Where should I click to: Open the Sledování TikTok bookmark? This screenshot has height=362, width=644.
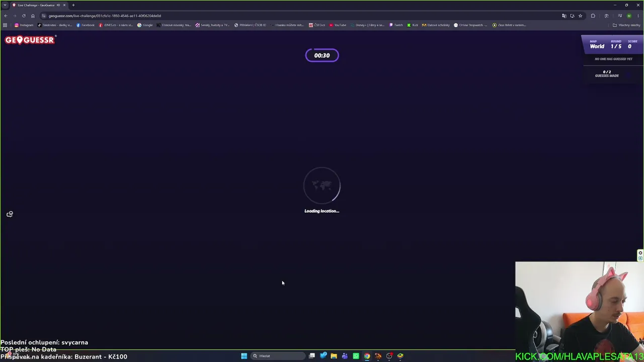[x=55, y=25]
